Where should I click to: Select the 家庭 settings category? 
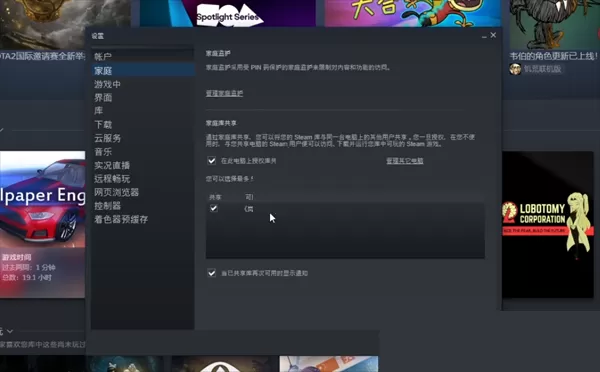click(x=142, y=70)
